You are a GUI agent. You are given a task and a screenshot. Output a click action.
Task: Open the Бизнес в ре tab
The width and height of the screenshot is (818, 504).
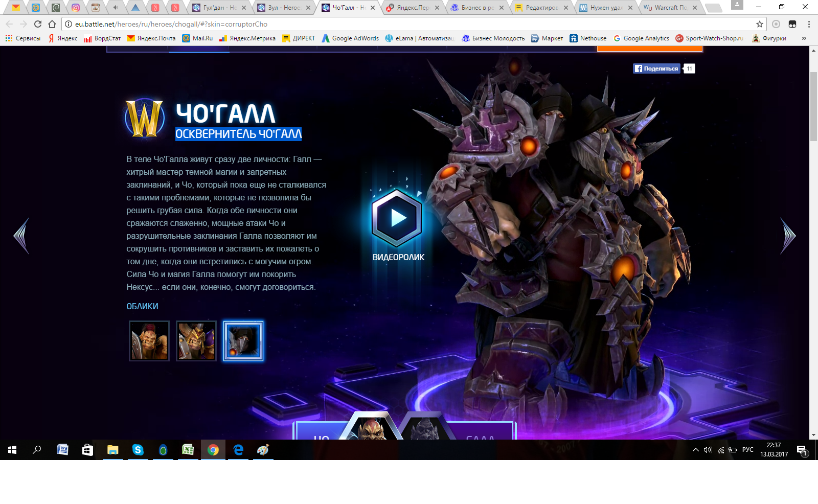coord(478,8)
